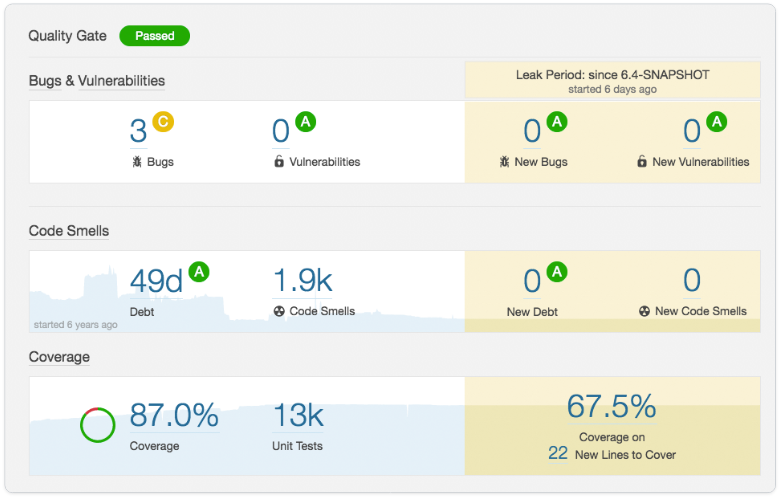Open the 49d Debt value link
This screenshot has width=781, height=499.
(x=157, y=281)
